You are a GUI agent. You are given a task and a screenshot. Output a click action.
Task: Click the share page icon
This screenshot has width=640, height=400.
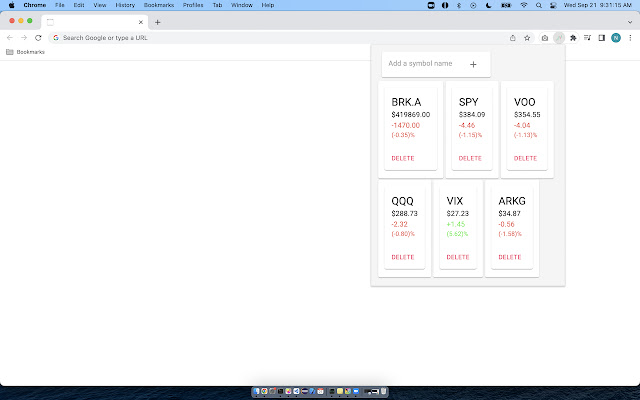[x=513, y=38]
